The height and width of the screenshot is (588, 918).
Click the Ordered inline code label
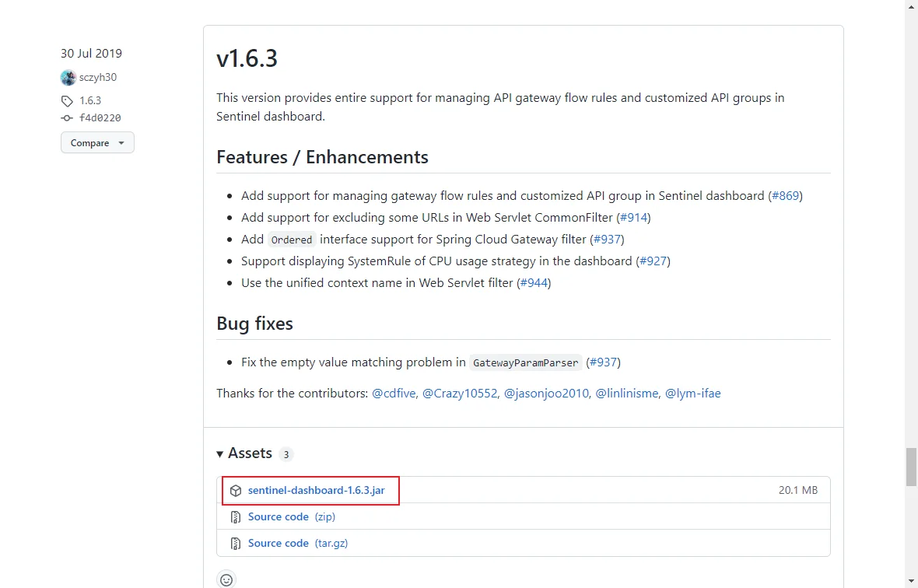(x=292, y=240)
